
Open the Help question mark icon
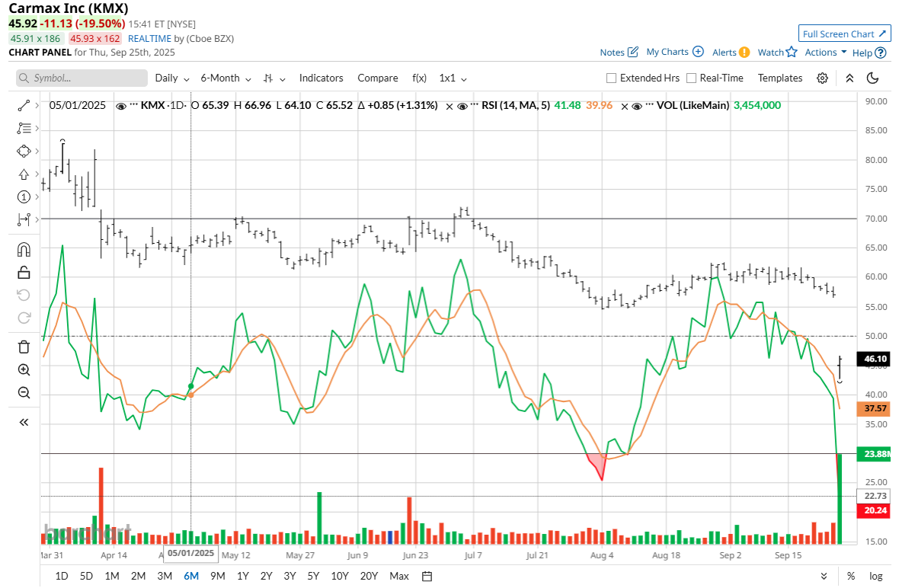tap(881, 53)
